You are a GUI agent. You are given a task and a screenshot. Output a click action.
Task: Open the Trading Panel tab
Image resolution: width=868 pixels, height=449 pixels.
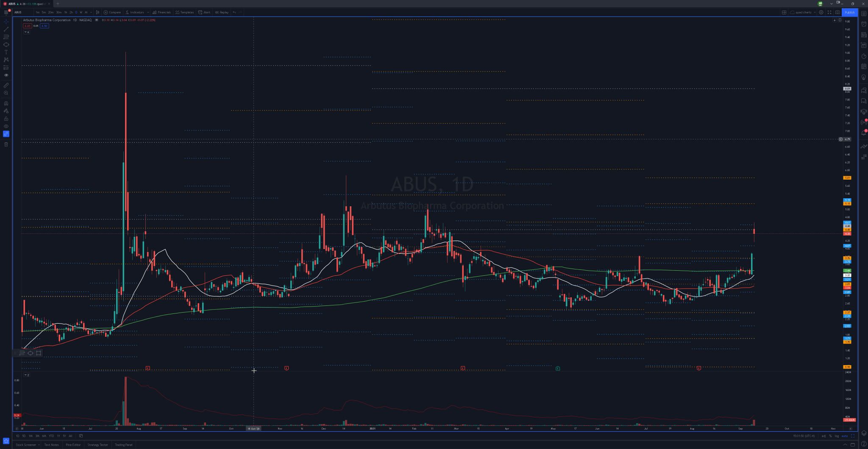coord(124,445)
